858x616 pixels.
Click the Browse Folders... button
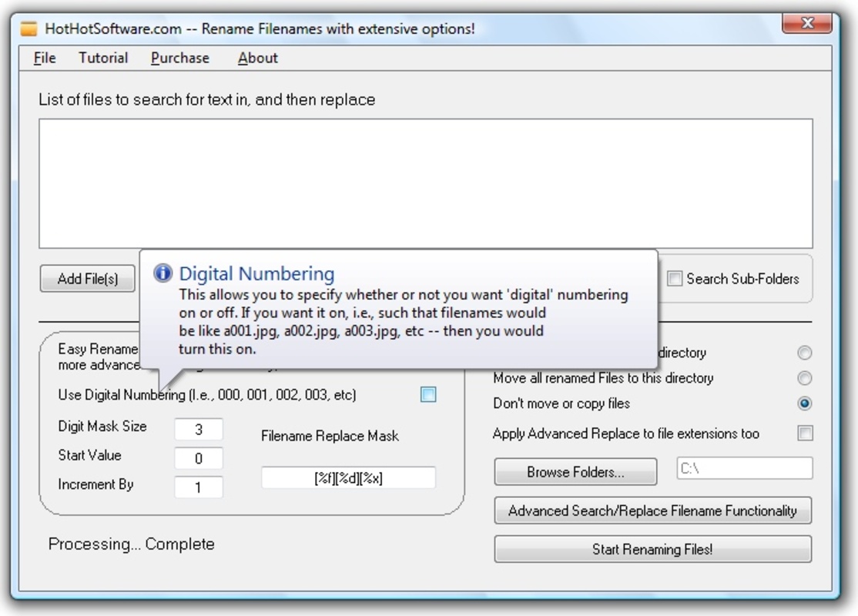point(575,471)
